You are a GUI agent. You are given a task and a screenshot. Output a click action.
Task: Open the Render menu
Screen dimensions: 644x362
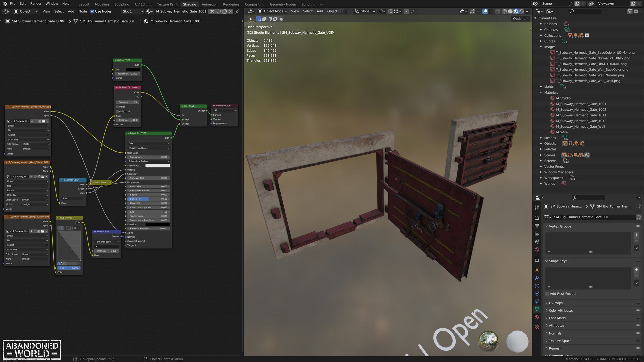[36, 4]
